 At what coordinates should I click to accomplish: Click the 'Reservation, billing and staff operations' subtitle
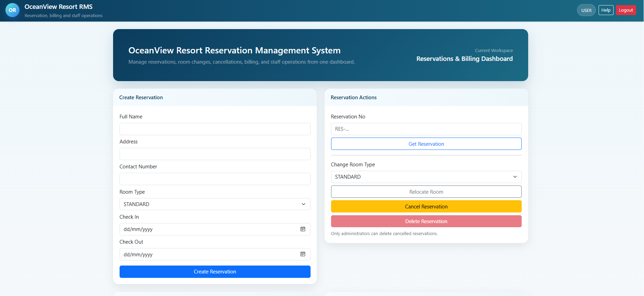coord(64,16)
